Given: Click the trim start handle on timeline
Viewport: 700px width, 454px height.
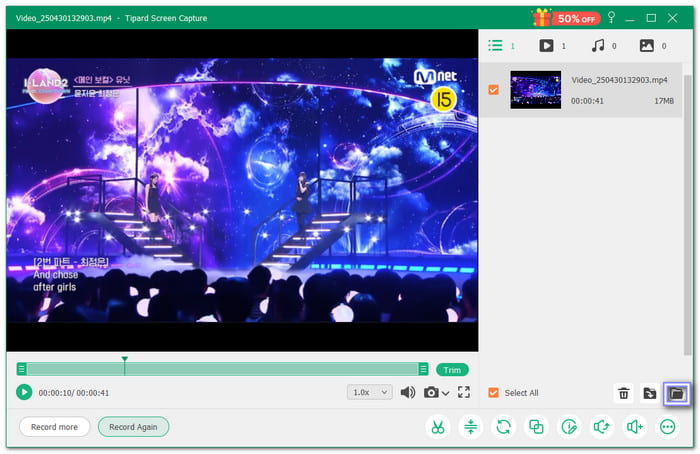Looking at the screenshot, I should point(21,369).
